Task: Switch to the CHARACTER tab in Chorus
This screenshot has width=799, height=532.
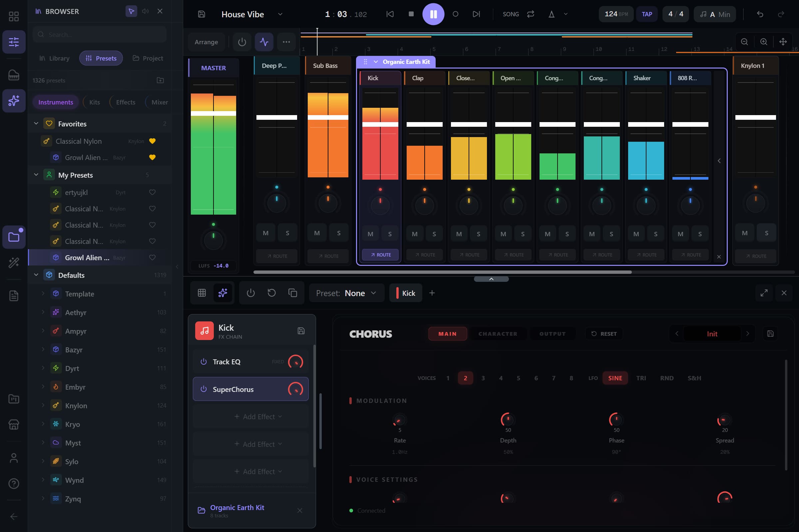Action: [x=497, y=333]
